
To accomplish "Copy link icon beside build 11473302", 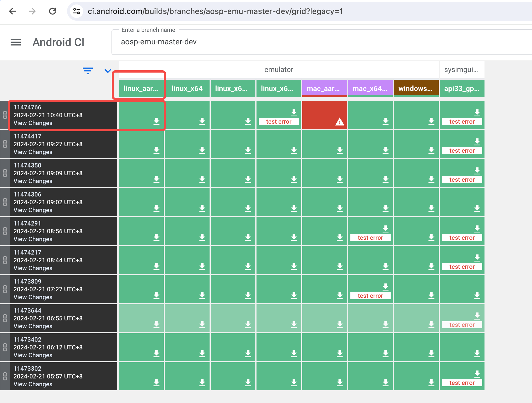I will 5,376.
